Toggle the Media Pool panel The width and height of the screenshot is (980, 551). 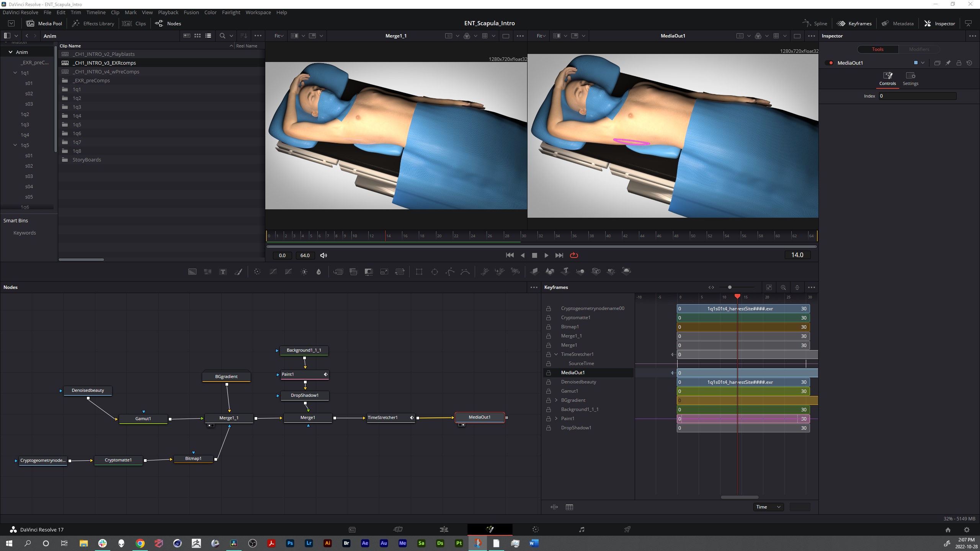coord(44,23)
